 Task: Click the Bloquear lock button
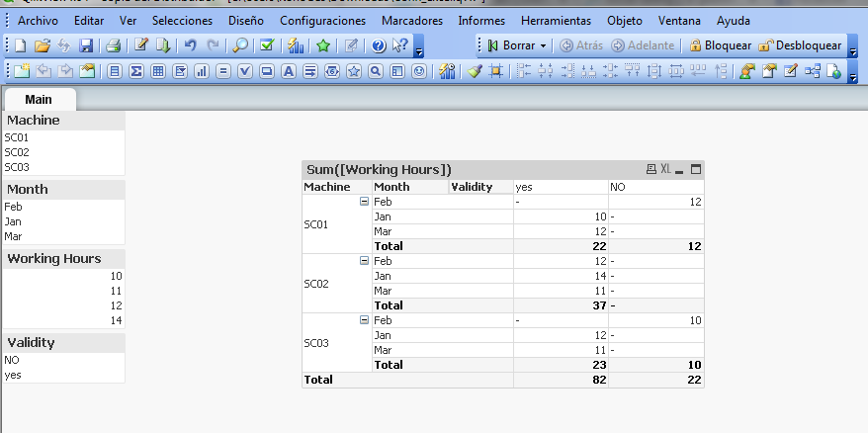pos(721,45)
